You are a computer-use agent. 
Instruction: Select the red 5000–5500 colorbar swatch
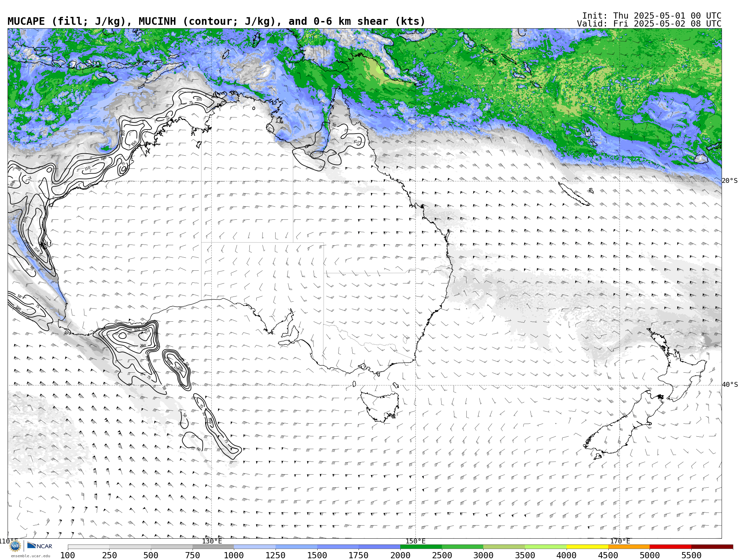click(670, 547)
